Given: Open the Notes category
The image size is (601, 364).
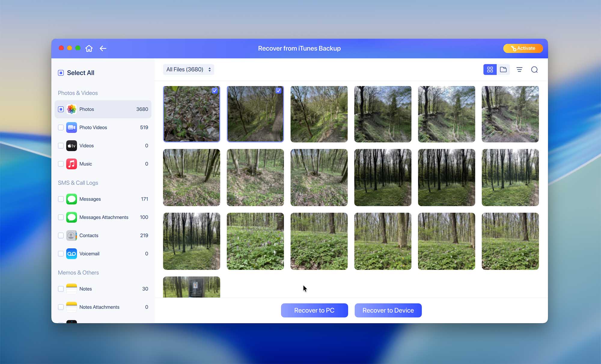Looking at the screenshot, I should coord(86,289).
